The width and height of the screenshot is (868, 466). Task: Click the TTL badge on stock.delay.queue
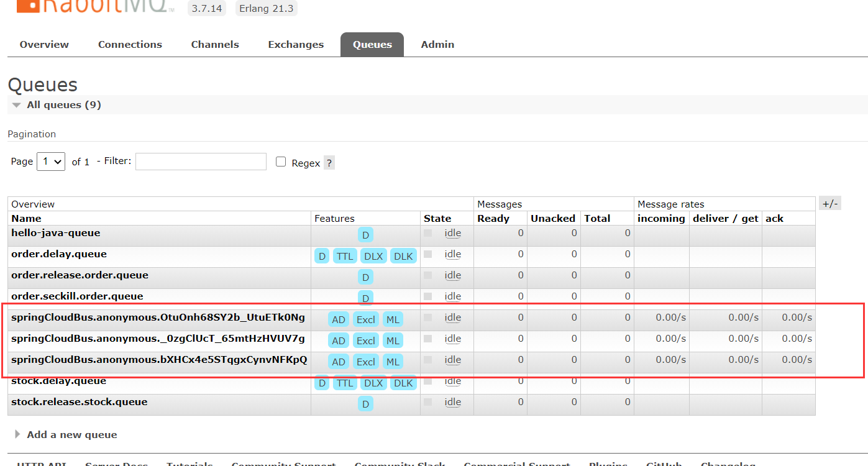[x=345, y=383]
